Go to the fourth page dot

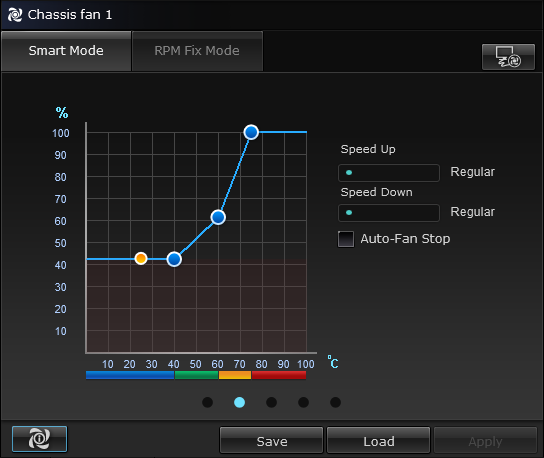(303, 402)
